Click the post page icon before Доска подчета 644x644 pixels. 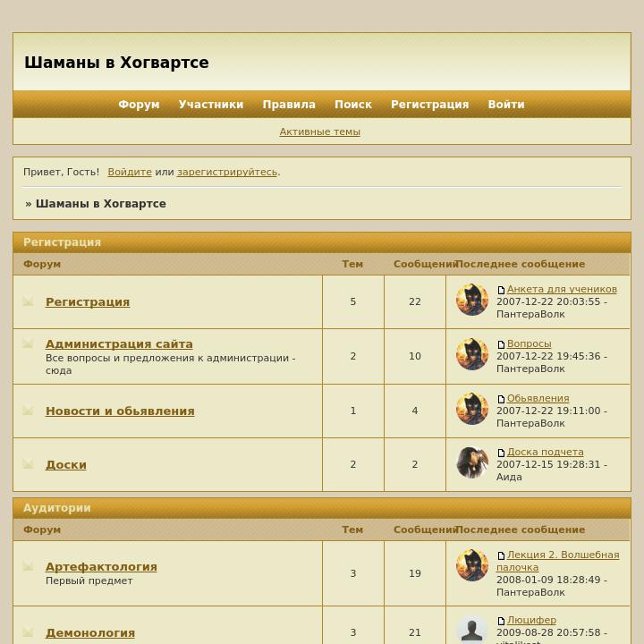501,453
